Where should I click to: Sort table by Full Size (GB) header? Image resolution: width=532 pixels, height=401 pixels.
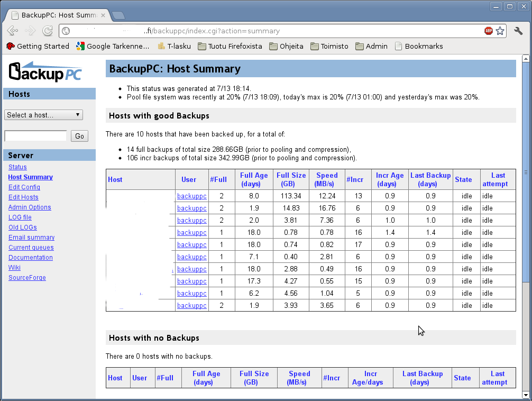(291, 180)
